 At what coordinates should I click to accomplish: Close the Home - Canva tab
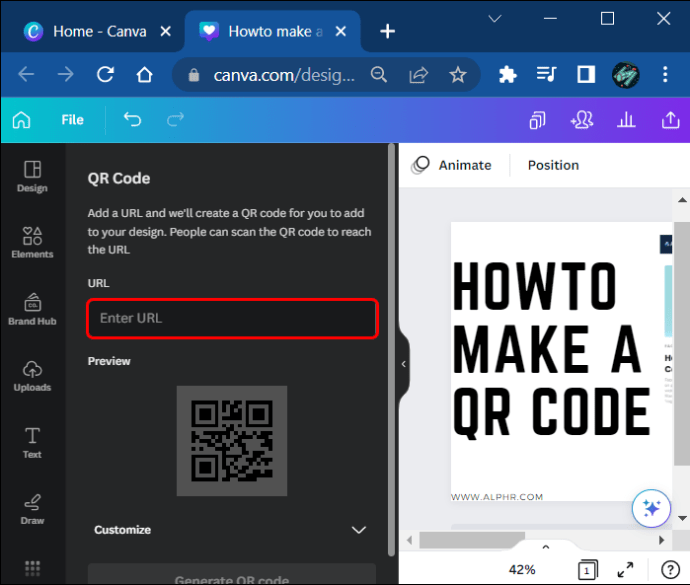coord(165,31)
